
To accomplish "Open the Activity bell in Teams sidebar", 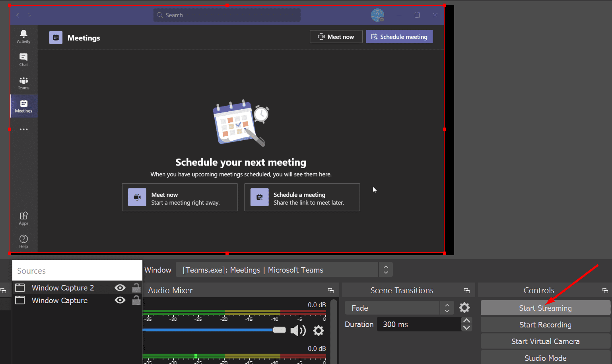I will 23,36.
